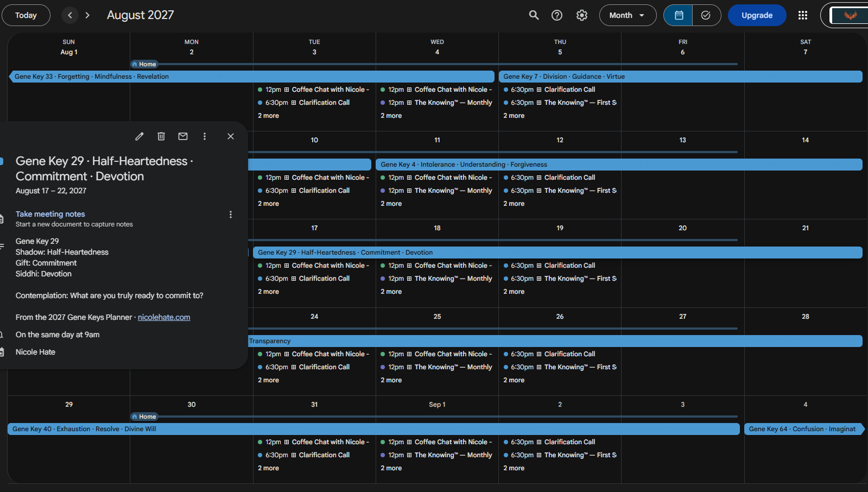Open calendar search

534,15
